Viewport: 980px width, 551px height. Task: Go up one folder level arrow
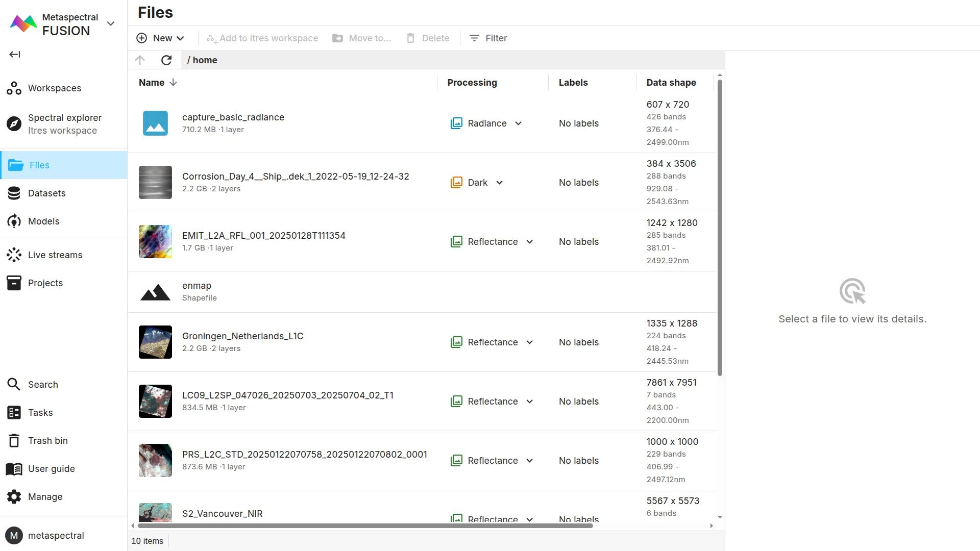pyautogui.click(x=140, y=60)
